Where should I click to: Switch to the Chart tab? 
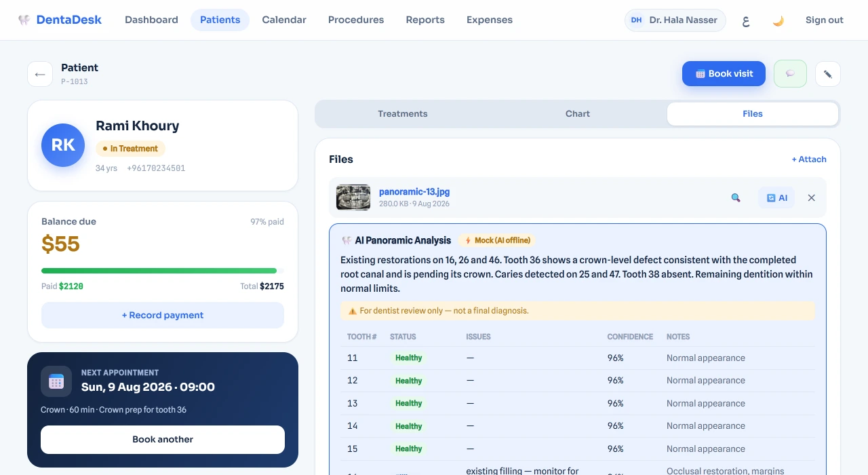(x=578, y=114)
